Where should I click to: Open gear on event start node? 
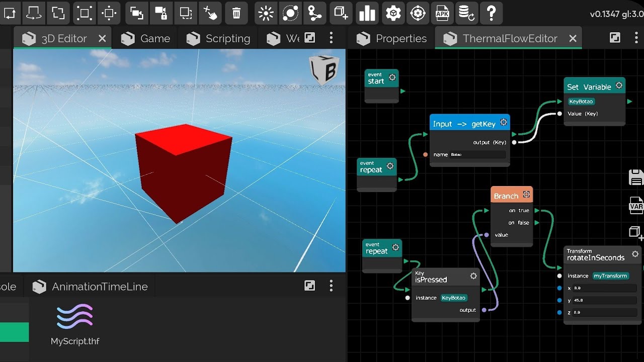[x=392, y=77]
